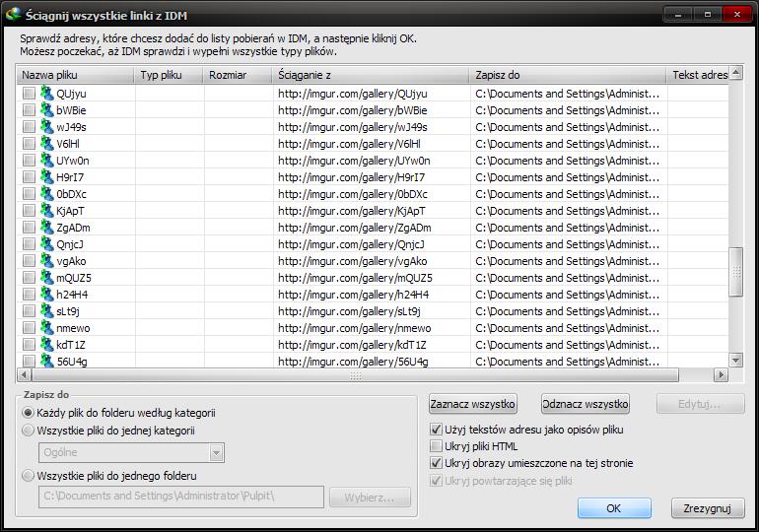Click the file icon next to kdT1Z
Screen dimensions: 759x532
pyautogui.click(x=47, y=345)
